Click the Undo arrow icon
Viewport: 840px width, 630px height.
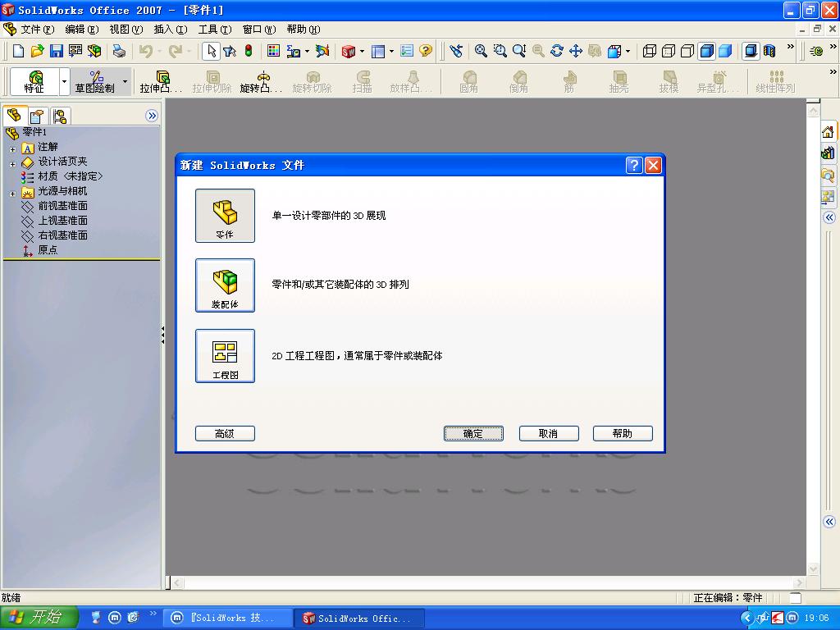(x=146, y=51)
